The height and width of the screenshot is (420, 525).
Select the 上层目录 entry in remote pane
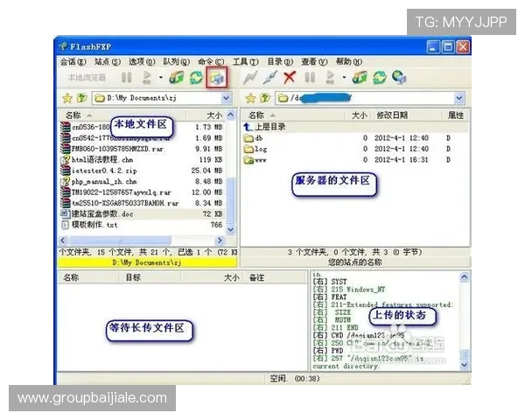[x=355, y=127]
